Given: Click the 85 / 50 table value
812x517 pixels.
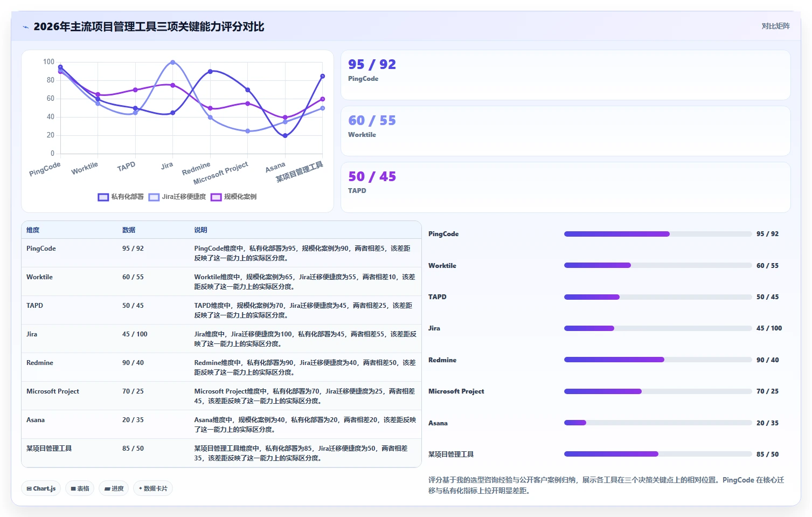Looking at the screenshot, I should point(133,449).
